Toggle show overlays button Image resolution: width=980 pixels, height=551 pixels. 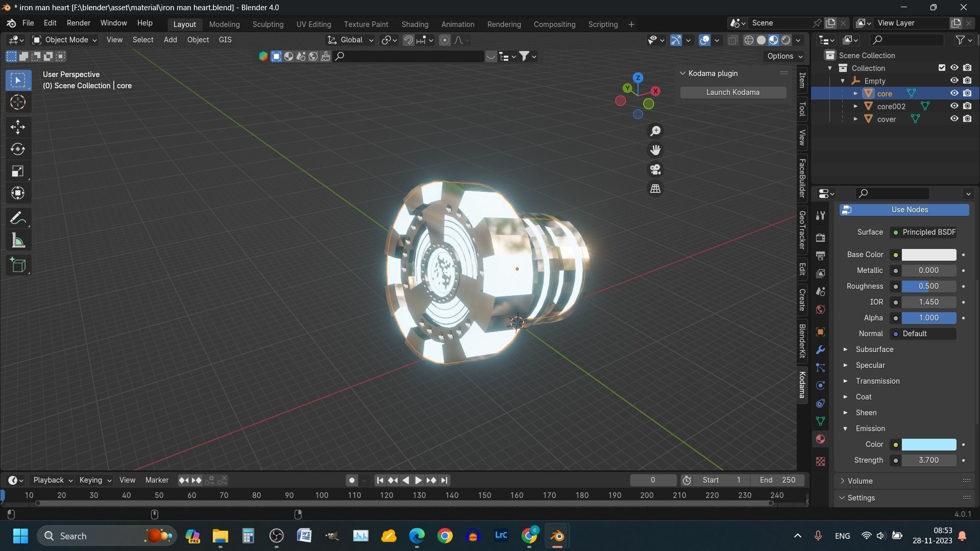[x=705, y=40]
